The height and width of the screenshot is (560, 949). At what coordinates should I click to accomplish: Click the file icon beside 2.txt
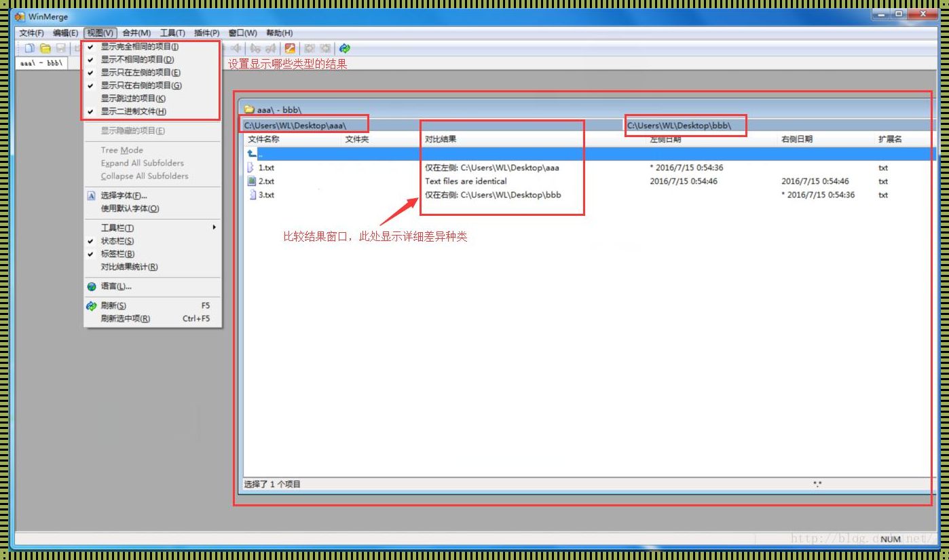tap(252, 181)
